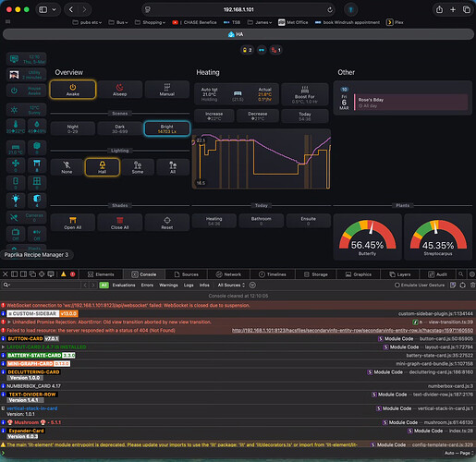Expand the Unhandled Promise Rejection error
The width and height of the screenshot is (476, 462).
[9, 322]
